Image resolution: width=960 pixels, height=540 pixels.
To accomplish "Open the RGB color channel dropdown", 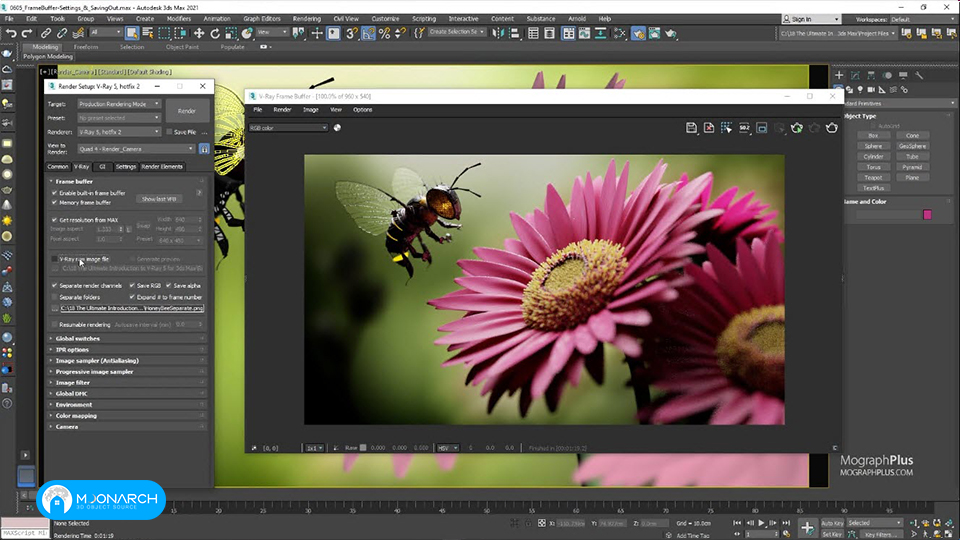I will tap(288, 128).
